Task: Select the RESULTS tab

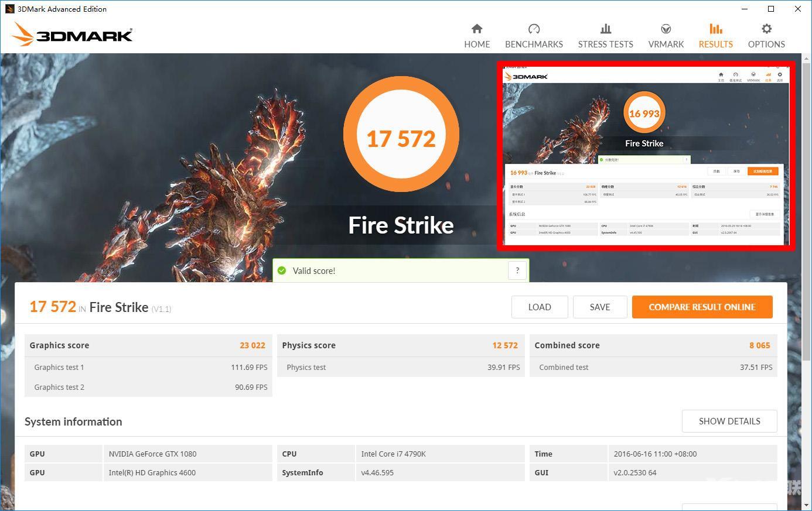Action: [x=715, y=36]
